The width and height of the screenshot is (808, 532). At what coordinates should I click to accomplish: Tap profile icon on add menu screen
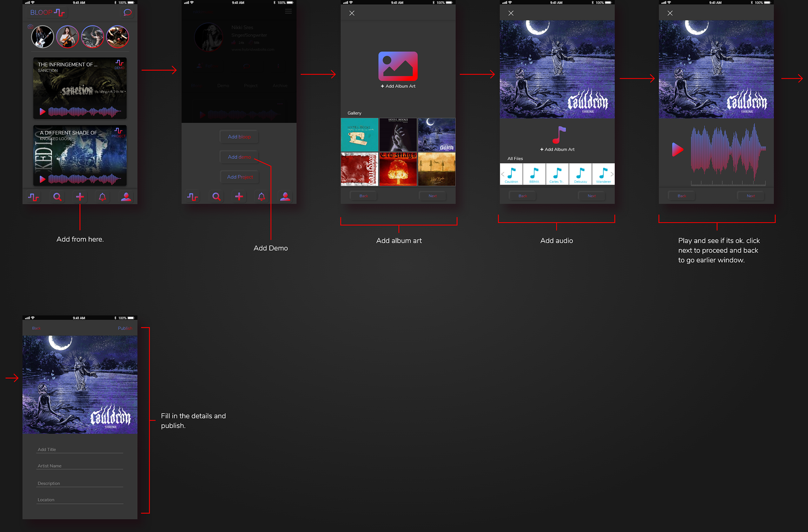[285, 196]
